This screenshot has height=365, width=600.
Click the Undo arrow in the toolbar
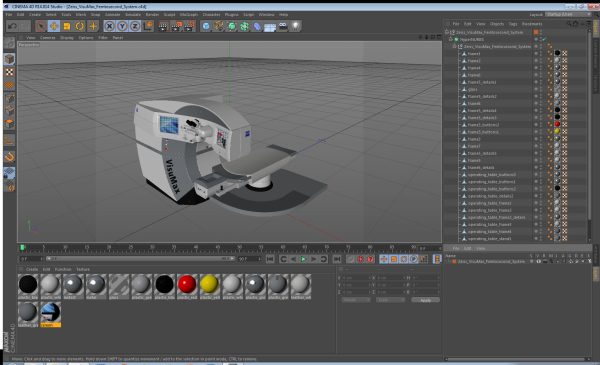pyautogui.click(x=13, y=26)
